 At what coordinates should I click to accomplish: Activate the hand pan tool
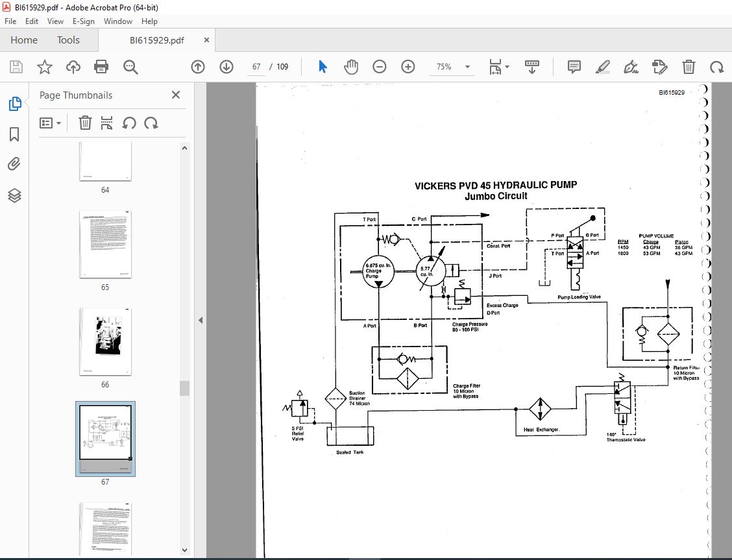coord(351,67)
